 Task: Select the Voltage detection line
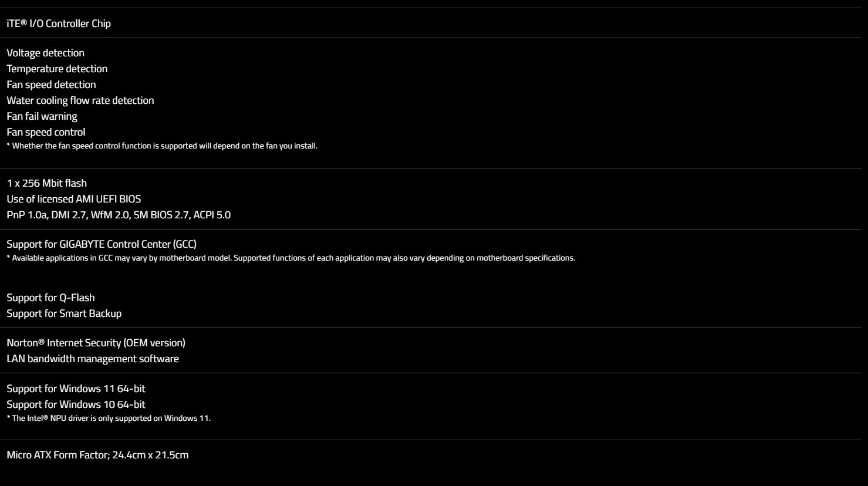[46, 53]
